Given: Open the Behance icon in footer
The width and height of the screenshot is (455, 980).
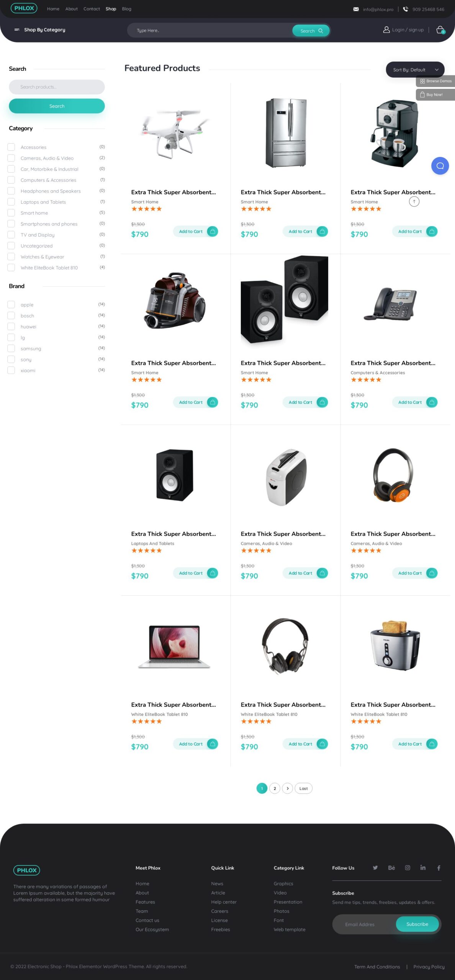Looking at the screenshot, I should click(x=391, y=867).
